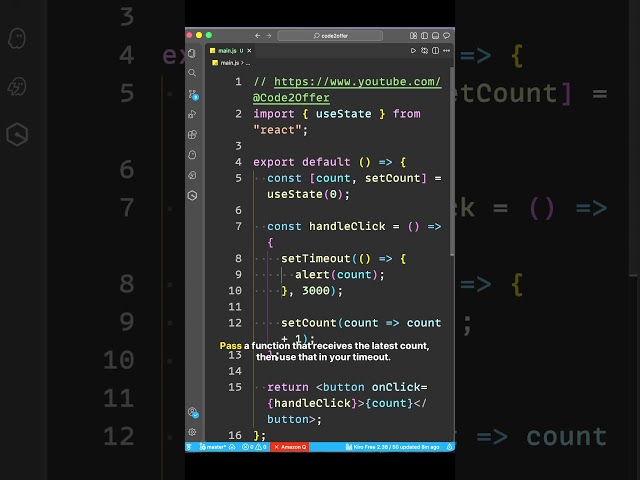Open Run and Debug view
The height and width of the screenshot is (480, 640).
pyautogui.click(x=192, y=114)
